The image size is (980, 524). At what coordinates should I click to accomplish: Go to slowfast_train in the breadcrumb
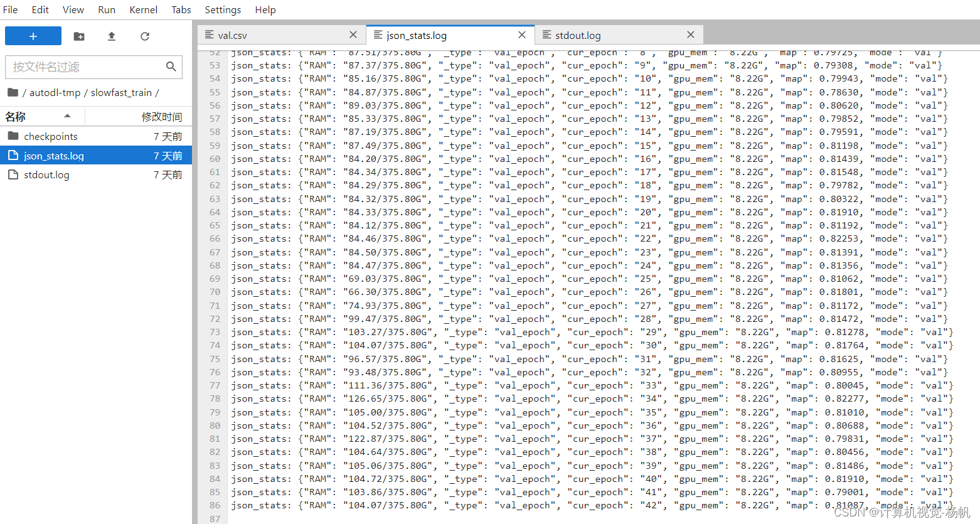(121, 92)
